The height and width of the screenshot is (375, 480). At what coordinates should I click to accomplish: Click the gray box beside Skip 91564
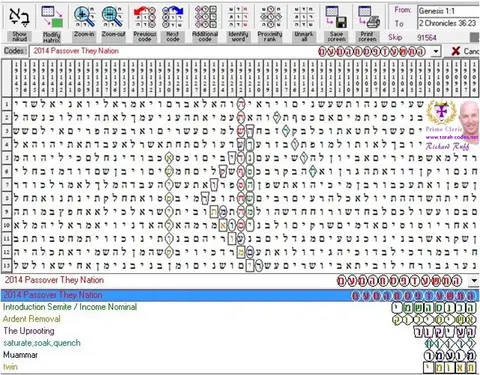pos(475,37)
